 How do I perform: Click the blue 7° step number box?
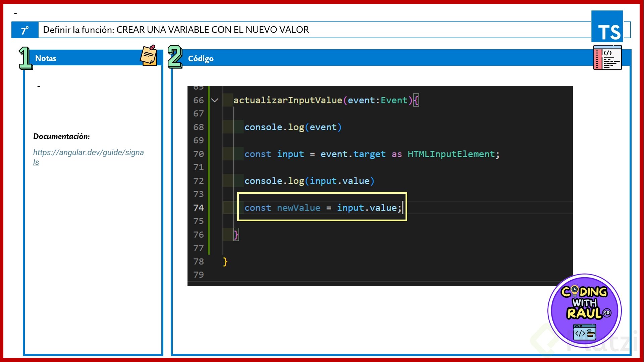click(x=25, y=30)
